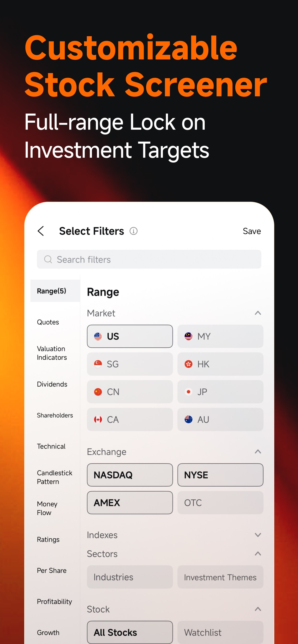Open Valuation Indicators category
Image resolution: width=298 pixels, height=644 pixels.
52,353
